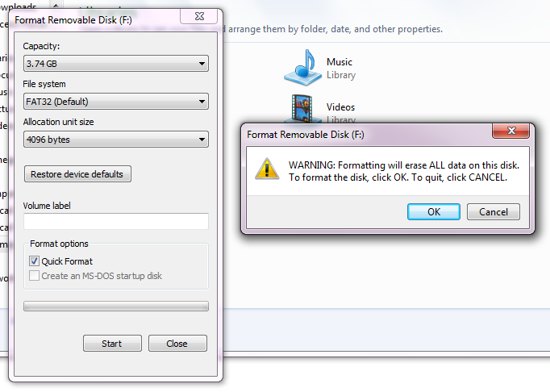Click the format progress bar
The image size is (550, 392).
coord(115,307)
